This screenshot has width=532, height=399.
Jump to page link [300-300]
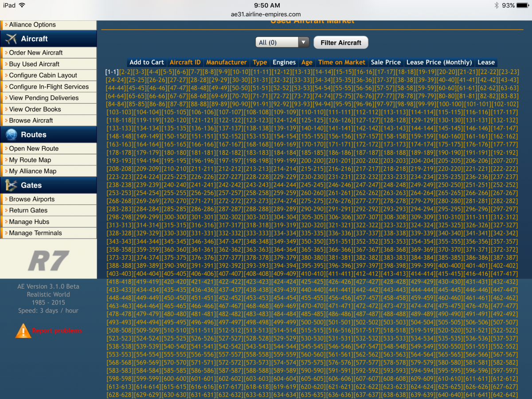[x=175, y=217]
